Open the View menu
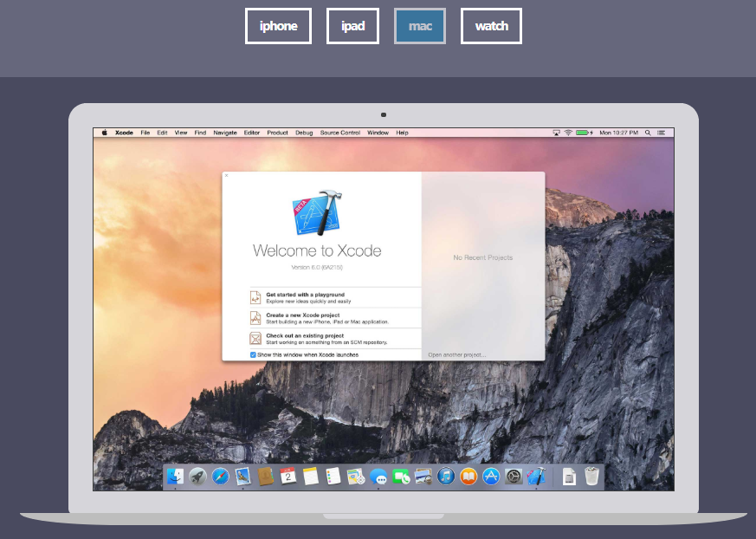The height and width of the screenshot is (539, 756). coord(181,133)
